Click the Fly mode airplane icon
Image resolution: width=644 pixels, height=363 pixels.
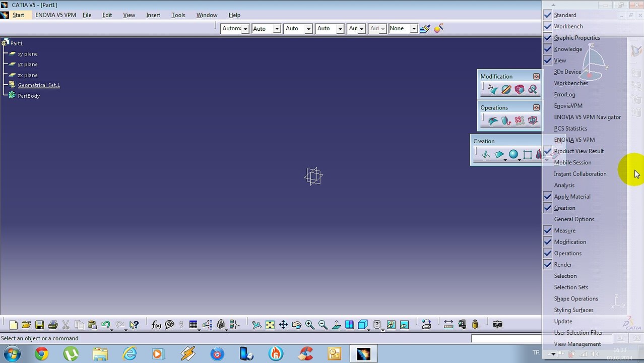coord(256,325)
